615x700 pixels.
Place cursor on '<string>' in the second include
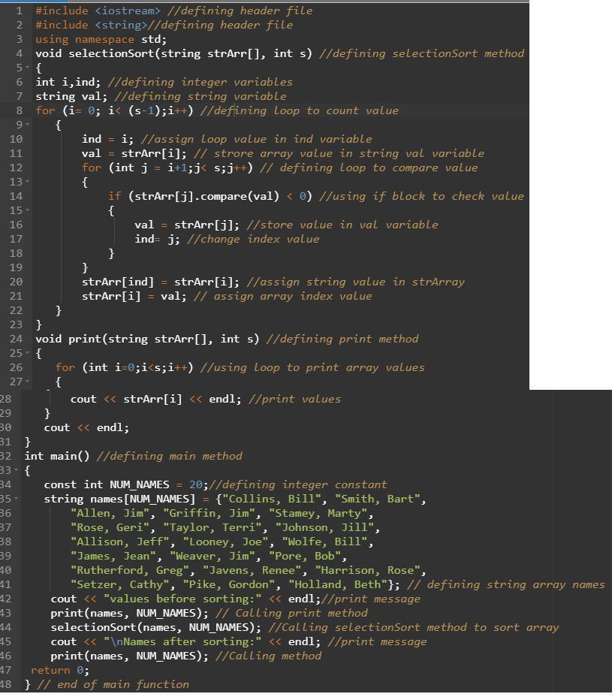[121, 25]
